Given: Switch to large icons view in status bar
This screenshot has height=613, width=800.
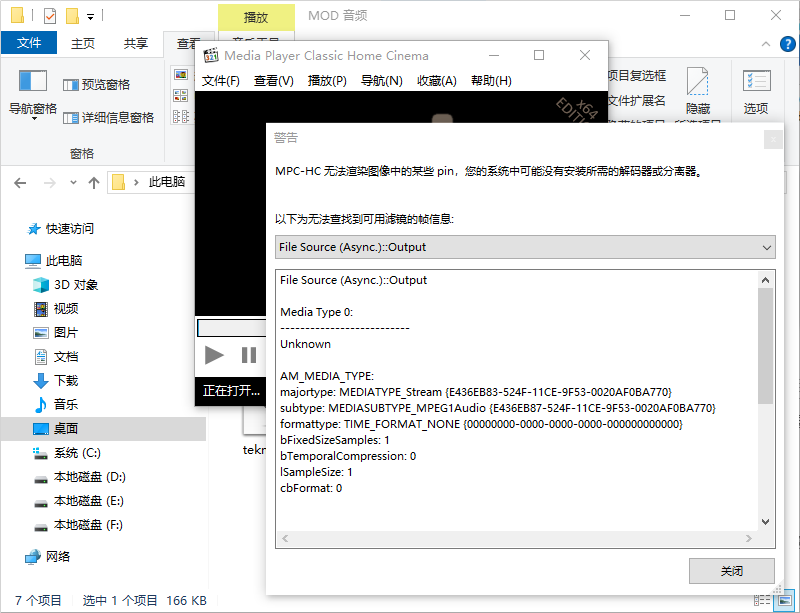Looking at the screenshot, I should (x=785, y=600).
